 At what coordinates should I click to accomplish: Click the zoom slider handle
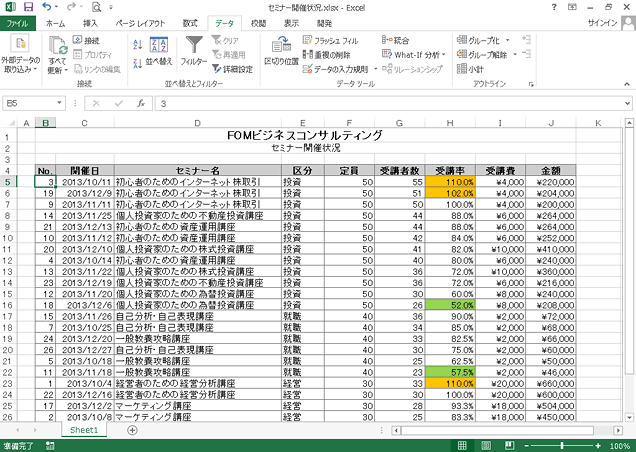point(562,446)
